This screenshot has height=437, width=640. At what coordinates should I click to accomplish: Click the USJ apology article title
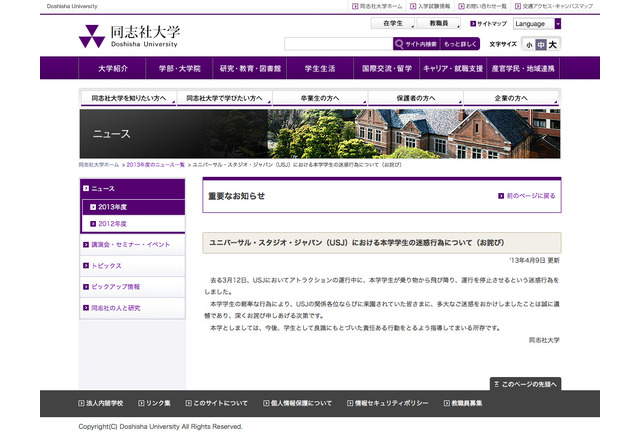[x=356, y=243]
